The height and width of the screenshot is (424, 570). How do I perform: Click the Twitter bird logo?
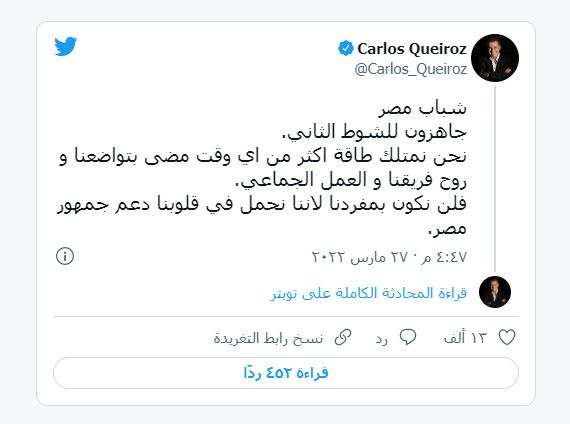pyautogui.click(x=65, y=46)
